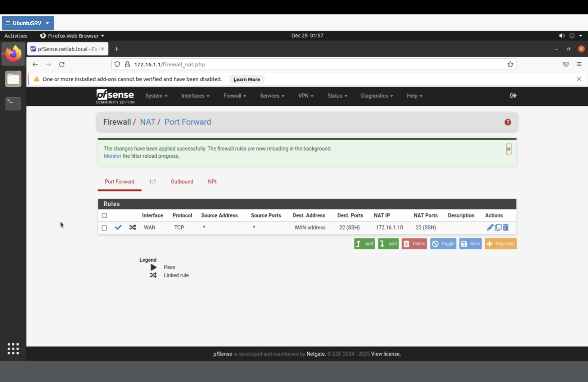This screenshot has height=382, width=588.
Task: Edit the WAN port forward rule
Action: pyautogui.click(x=490, y=228)
